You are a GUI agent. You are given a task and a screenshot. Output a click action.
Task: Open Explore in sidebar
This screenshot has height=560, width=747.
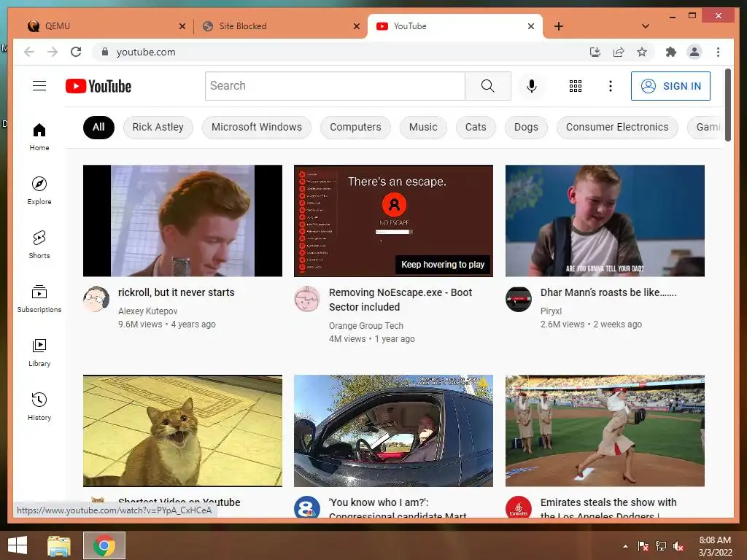(39, 191)
